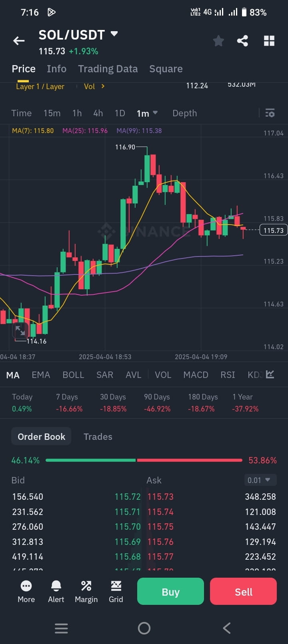Select ask price 115.74
288x644 pixels.
click(x=160, y=512)
